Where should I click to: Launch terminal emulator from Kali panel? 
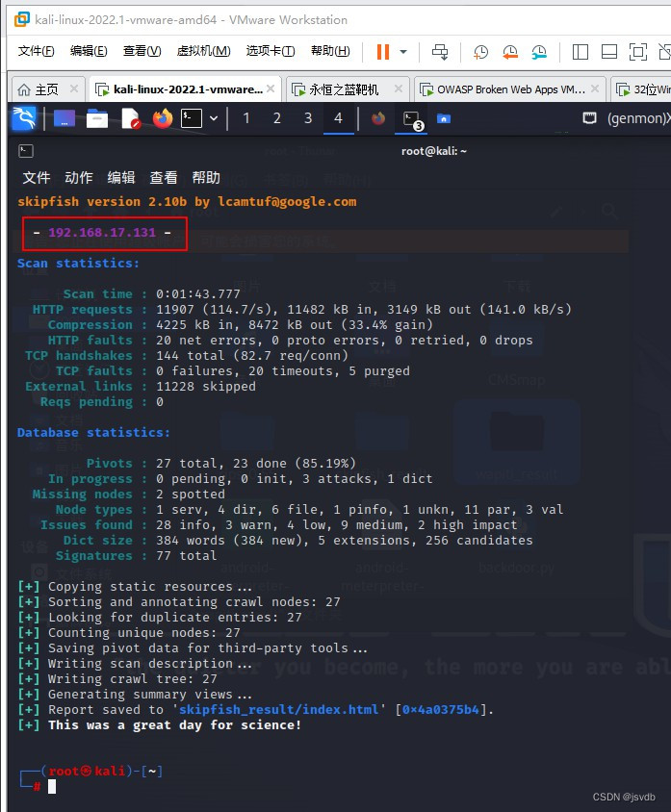click(x=192, y=118)
